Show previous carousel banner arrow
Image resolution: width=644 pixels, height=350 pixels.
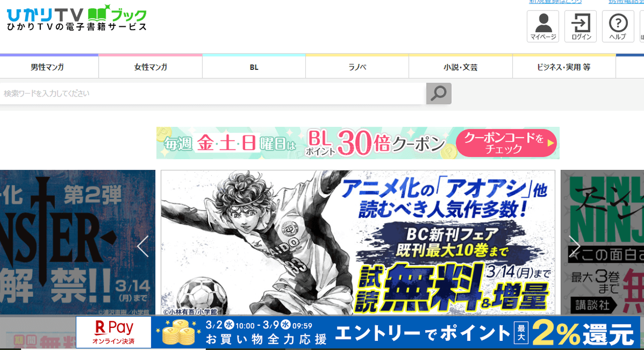(x=143, y=246)
